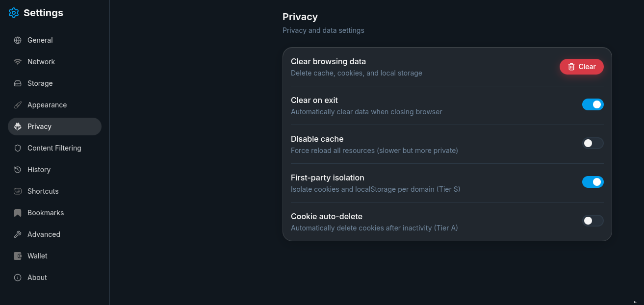Click the shield icon beside Content Filtering
Viewport: 644px width, 305px height.
pyautogui.click(x=18, y=148)
